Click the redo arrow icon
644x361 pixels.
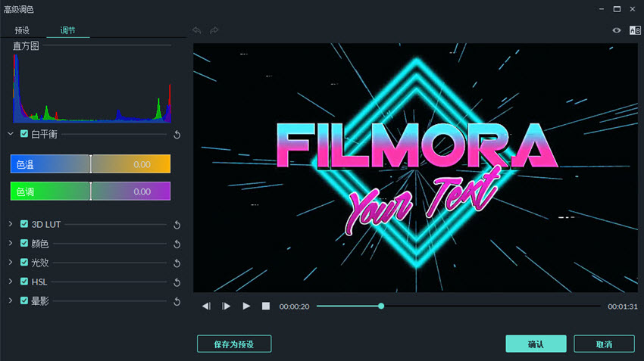(214, 30)
